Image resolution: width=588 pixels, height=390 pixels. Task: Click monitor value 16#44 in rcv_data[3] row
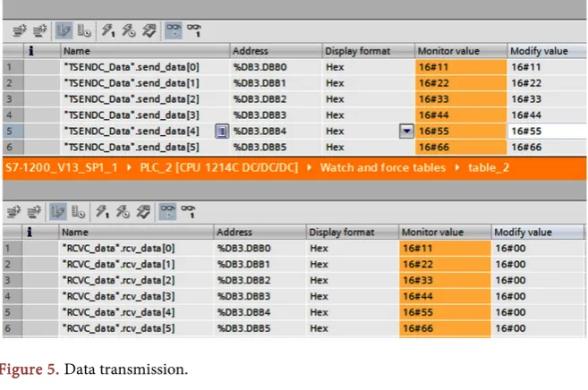click(445, 296)
